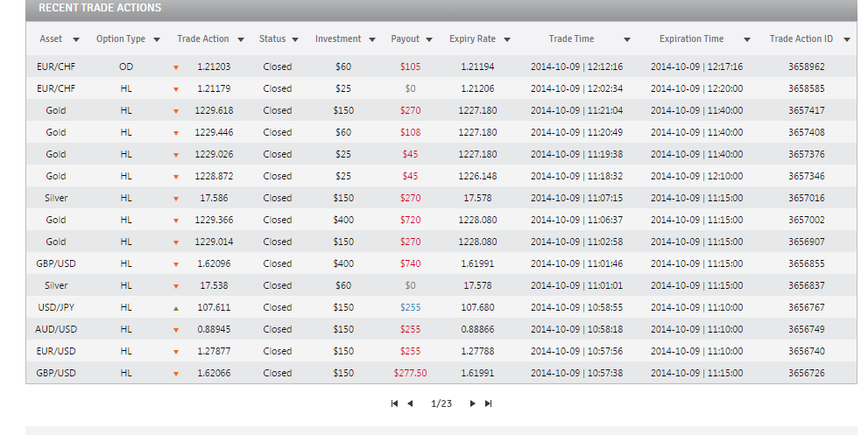Image resolution: width=868 pixels, height=435 pixels.
Task: Open the Payout column dropdown arrow
Action: click(429, 39)
